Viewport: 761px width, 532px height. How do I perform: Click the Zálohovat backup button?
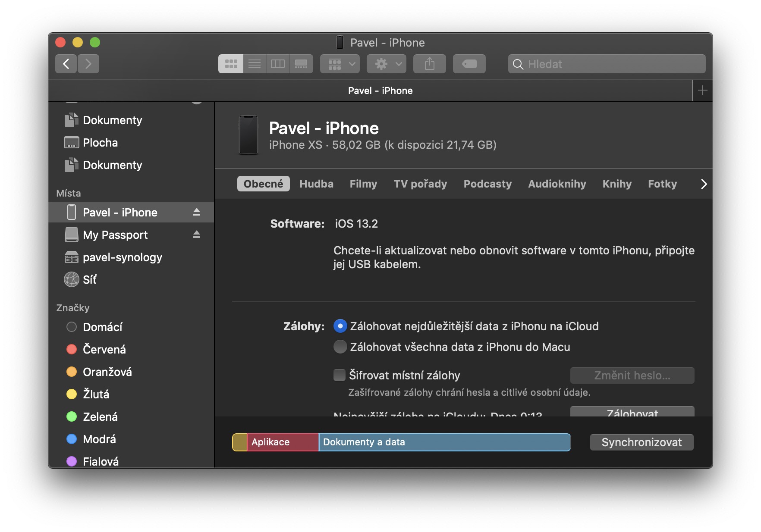(x=632, y=411)
